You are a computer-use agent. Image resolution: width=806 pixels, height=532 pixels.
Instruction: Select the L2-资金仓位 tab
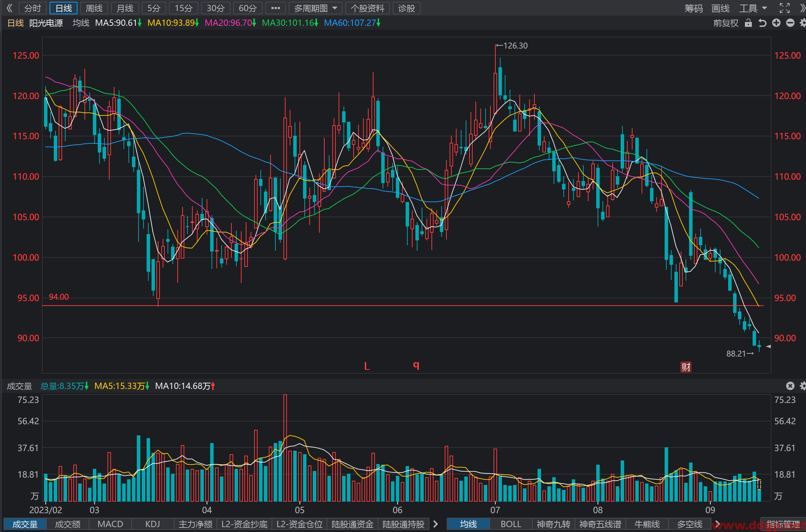[x=300, y=524]
